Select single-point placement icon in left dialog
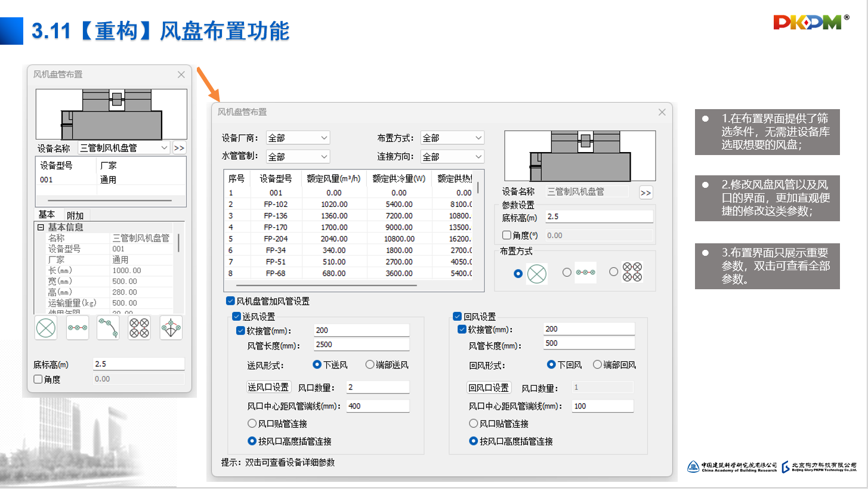 pos(46,328)
